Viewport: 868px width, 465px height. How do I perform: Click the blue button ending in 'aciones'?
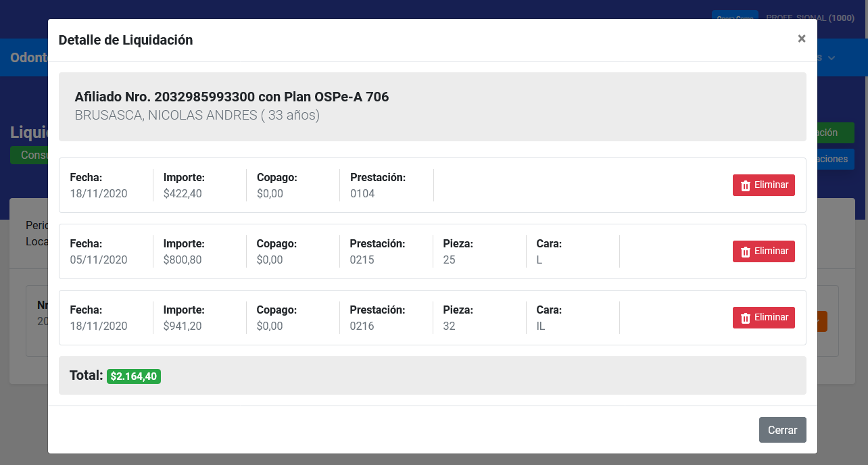tap(836, 160)
